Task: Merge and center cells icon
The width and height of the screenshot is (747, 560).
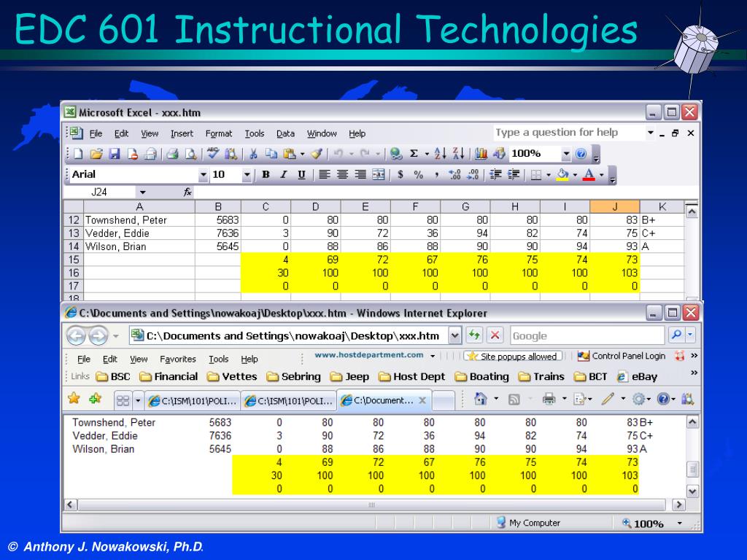Action: tap(379, 175)
